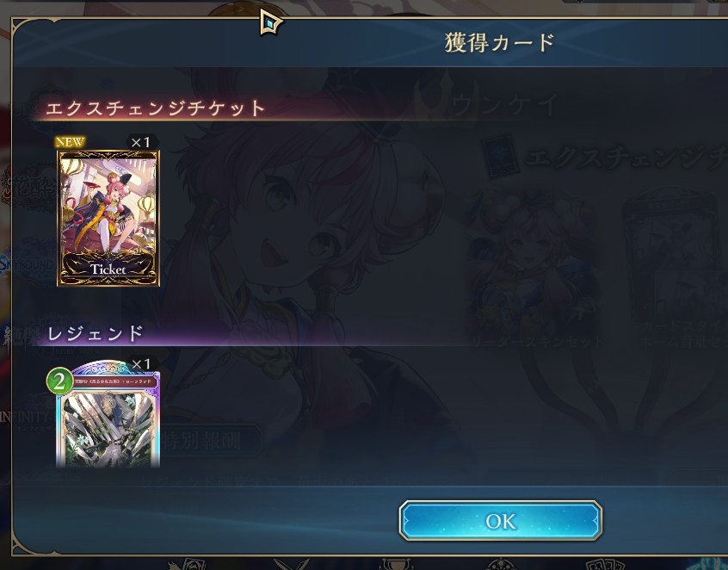Confirm the acquired cards with OK
The image size is (728, 570).
tap(501, 521)
